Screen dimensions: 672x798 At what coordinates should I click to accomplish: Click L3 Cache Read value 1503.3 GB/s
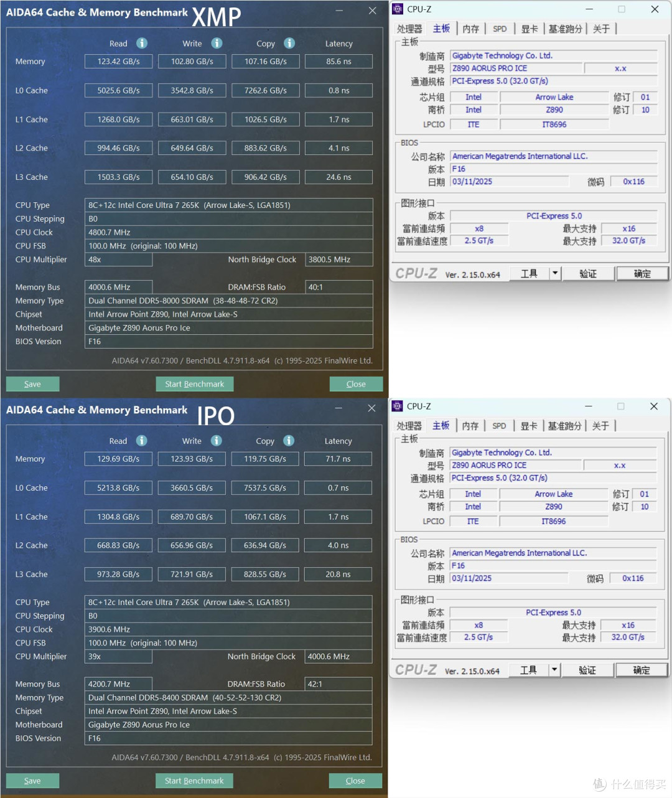[x=118, y=177]
